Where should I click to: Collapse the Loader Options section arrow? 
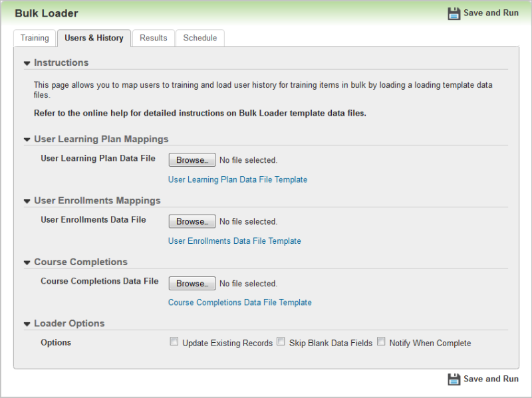point(27,324)
